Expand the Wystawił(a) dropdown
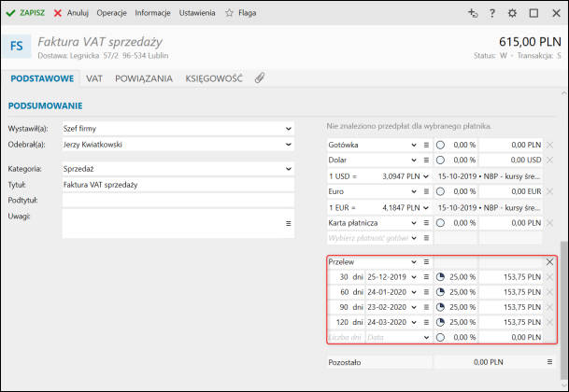Viewport: 569px width, 392px height. pyautogui.click(x=288, y=129)
